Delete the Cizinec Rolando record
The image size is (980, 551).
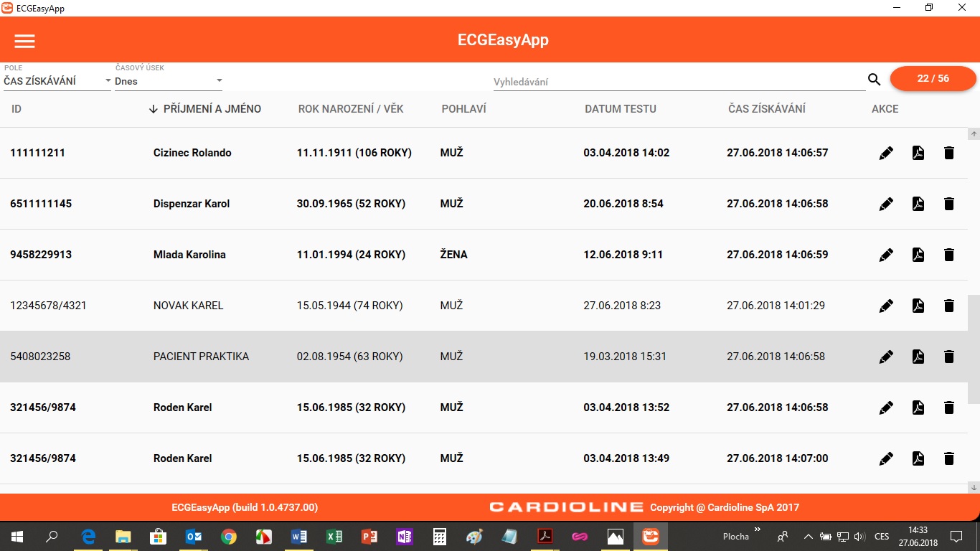coord(949,153)
